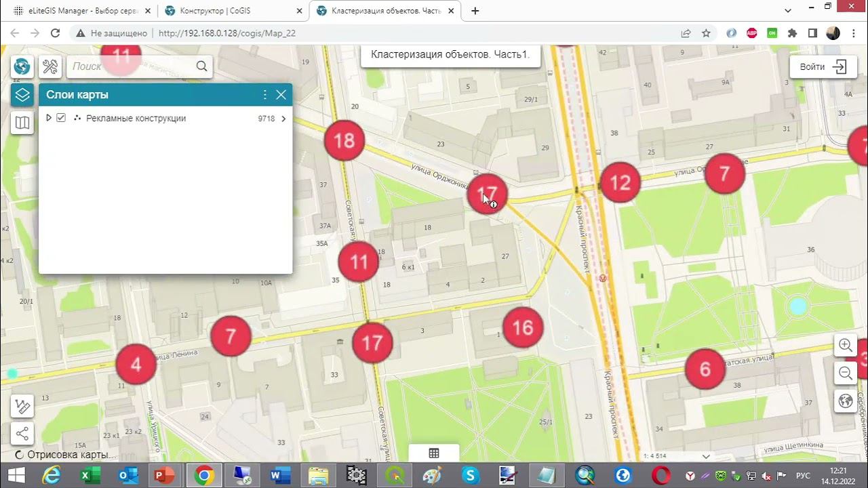This screenshot has height=488, width=868.
Task: Reload the current page
Action: [x=56, y=33]
